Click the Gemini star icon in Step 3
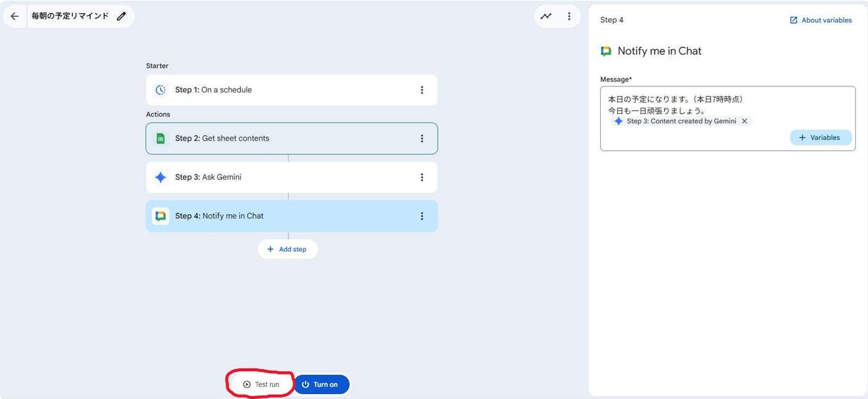Viewport: 868px width, 399px height. point(161,178)
